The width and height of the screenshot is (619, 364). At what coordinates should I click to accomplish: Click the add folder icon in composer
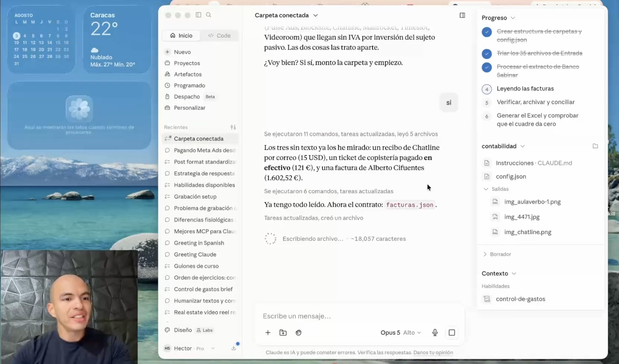click(x=283, y=332)
